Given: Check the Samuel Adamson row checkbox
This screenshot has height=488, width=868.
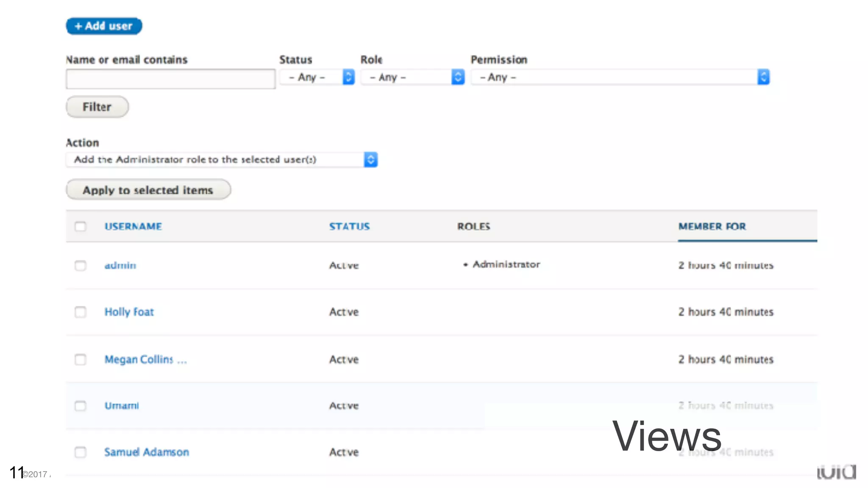Looking at the screenshot, I should click(x=81, y=452).
